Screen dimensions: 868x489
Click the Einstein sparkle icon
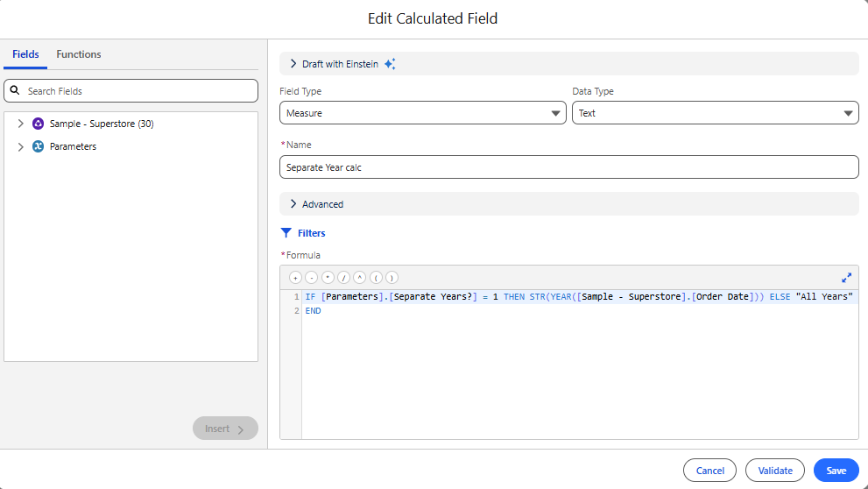(x=391, y=64)
